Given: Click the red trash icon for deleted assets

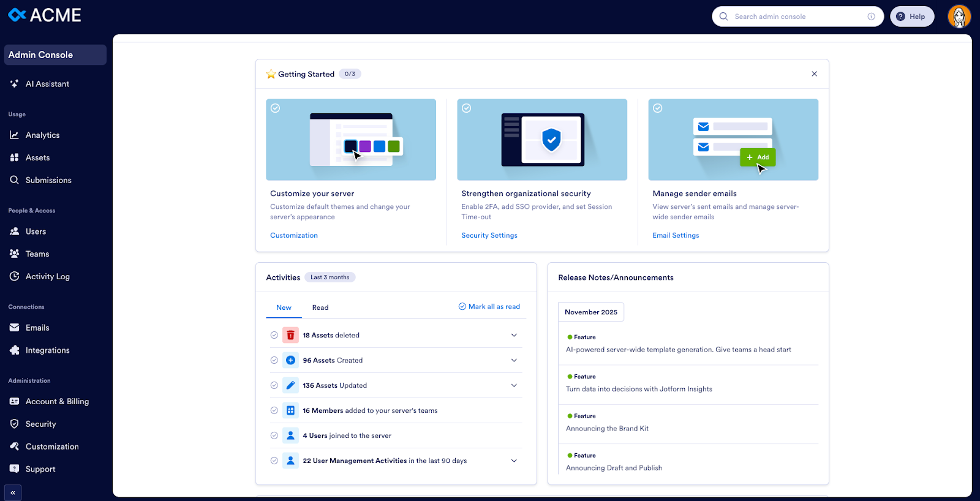Looking at the screenshot, I should (x=290, y=335).
